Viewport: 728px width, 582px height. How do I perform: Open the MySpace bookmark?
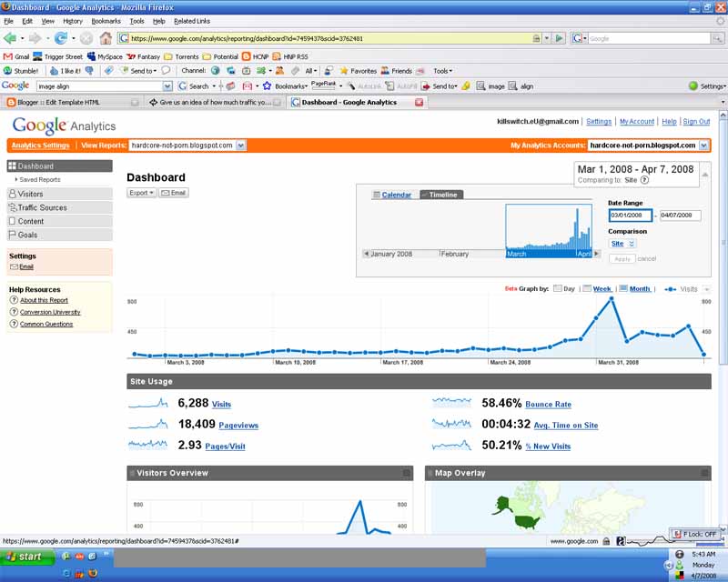[x=105, y=56]
